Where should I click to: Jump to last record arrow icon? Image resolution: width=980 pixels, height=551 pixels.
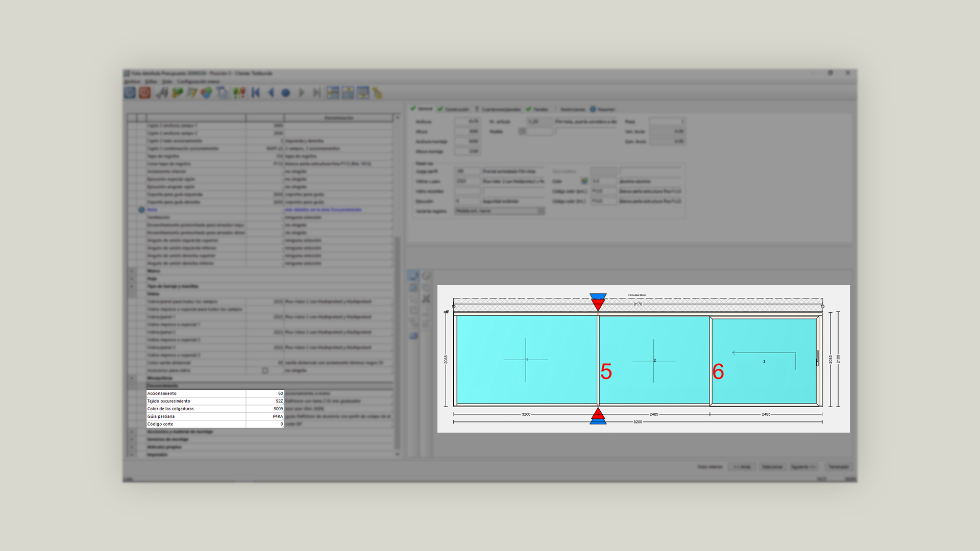pyautogui.click(x=317, y=93)
